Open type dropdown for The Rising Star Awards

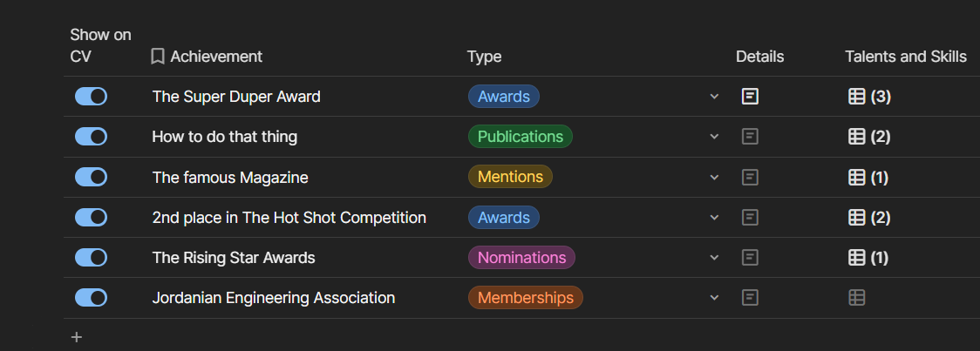click(714, 258)
